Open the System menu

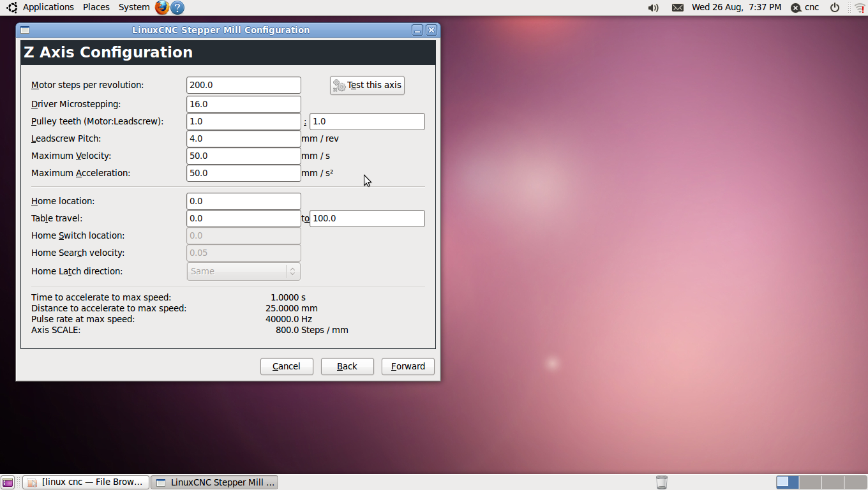pyautogui.click(x=134, y=8)
